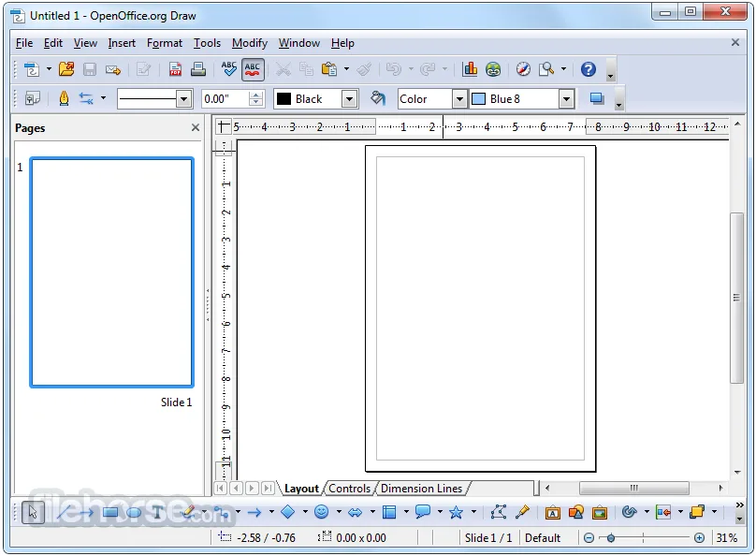Open the OpenOffice Help icon
The height and width of the screenshot is (556, 756).
click(x=589, y=69)
